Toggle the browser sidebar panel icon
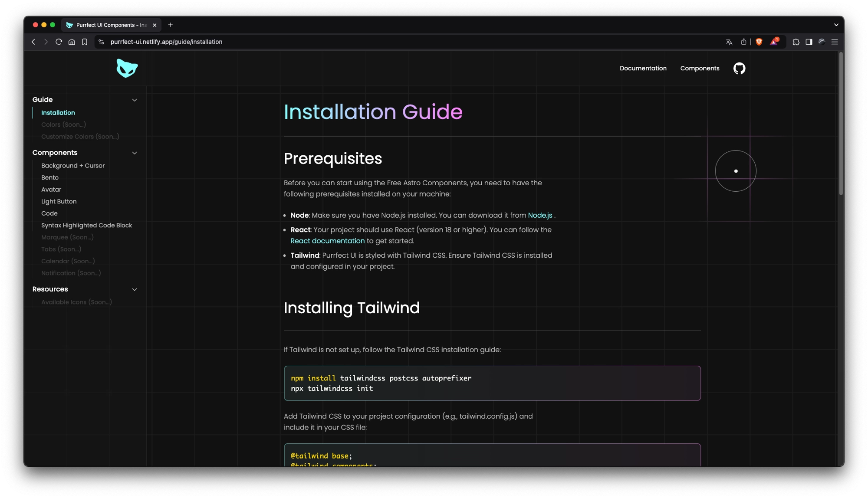868x498 pixels. [809, 42]
